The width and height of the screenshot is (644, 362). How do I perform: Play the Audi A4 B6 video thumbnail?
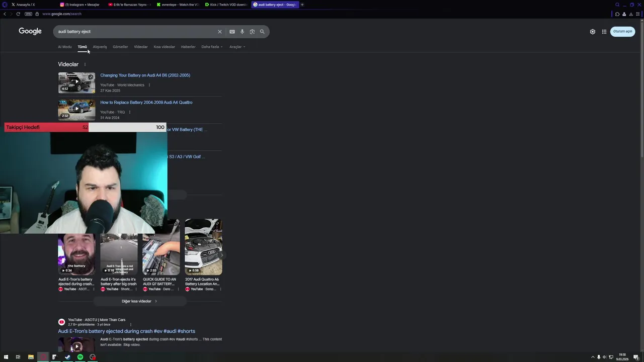tap(76, 82)
